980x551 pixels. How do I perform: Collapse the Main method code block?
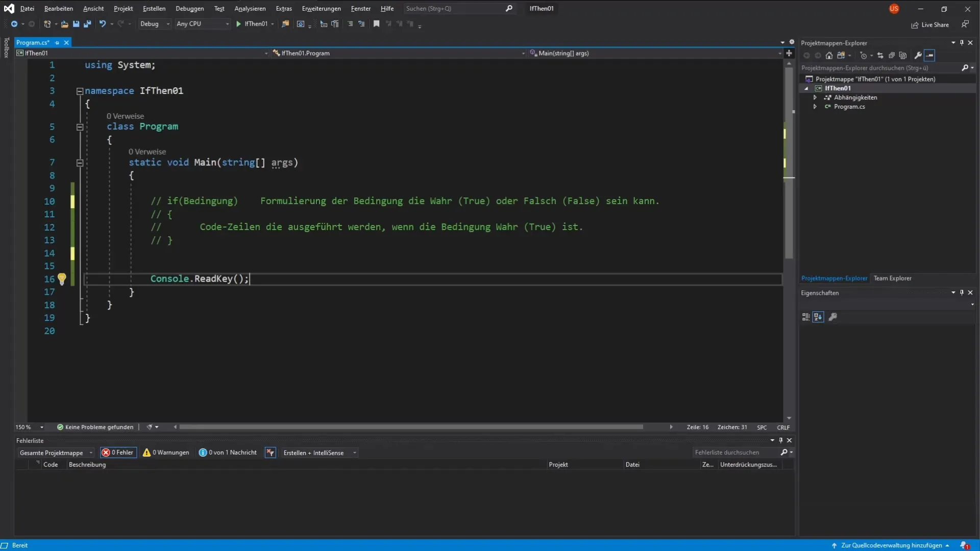pos(80,163)
